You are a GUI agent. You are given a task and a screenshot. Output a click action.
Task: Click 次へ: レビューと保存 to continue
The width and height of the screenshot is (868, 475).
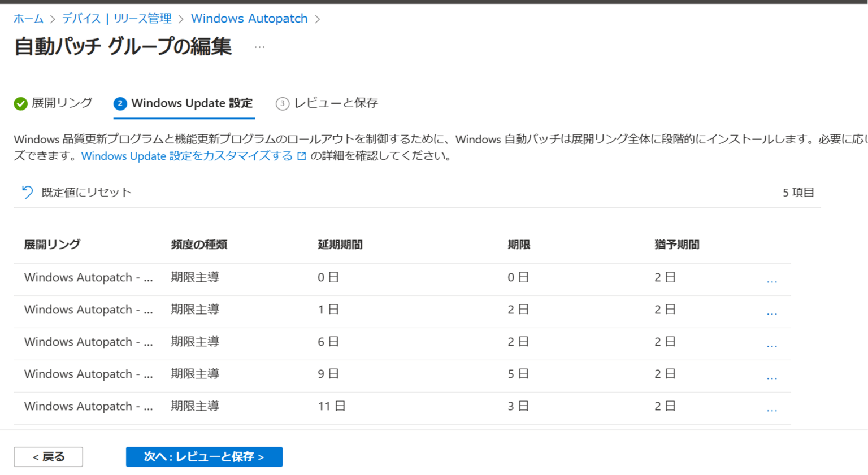(x=203, y=457)
